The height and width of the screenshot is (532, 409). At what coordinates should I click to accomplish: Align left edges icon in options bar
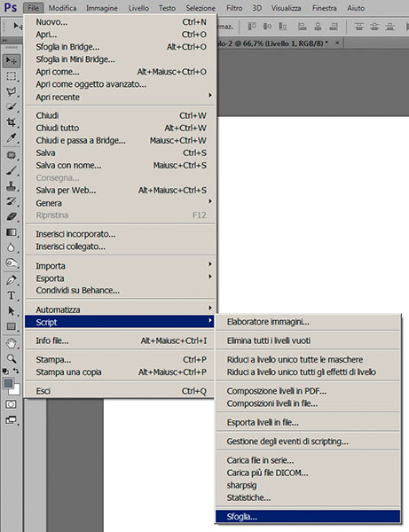[302, 26]
